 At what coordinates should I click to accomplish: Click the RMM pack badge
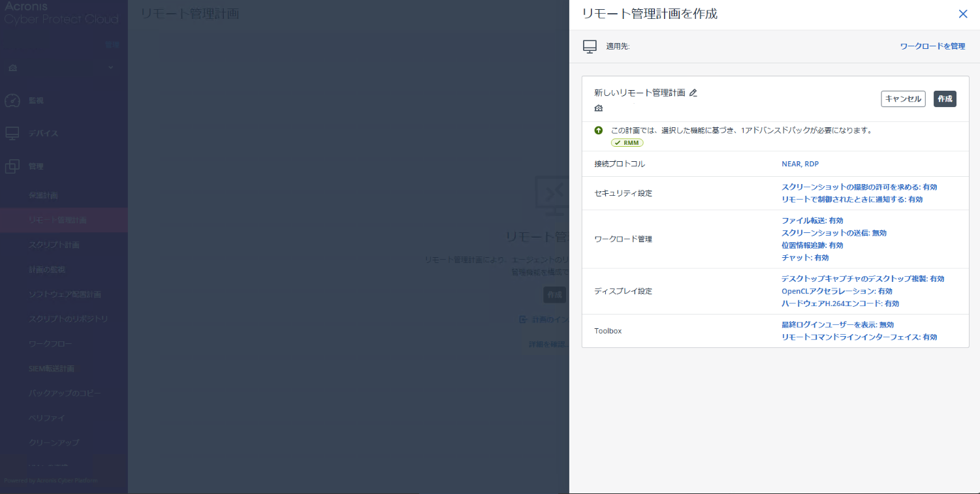(x=627, y=142)
